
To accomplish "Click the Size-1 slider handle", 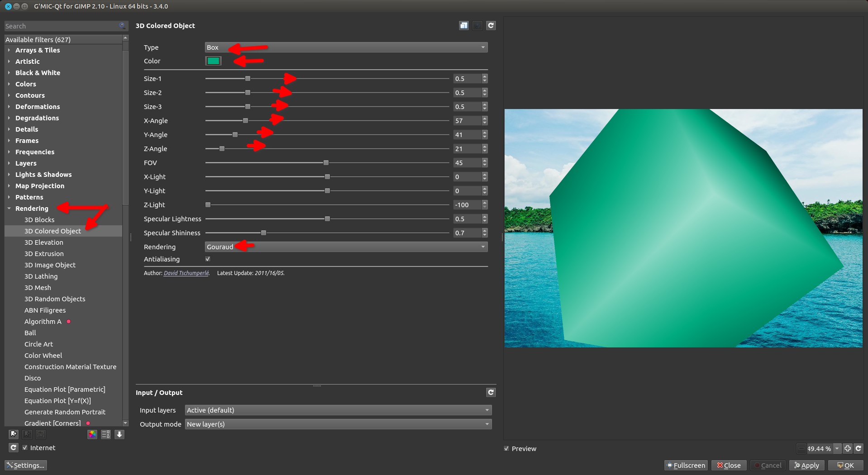I will [248, 78].
